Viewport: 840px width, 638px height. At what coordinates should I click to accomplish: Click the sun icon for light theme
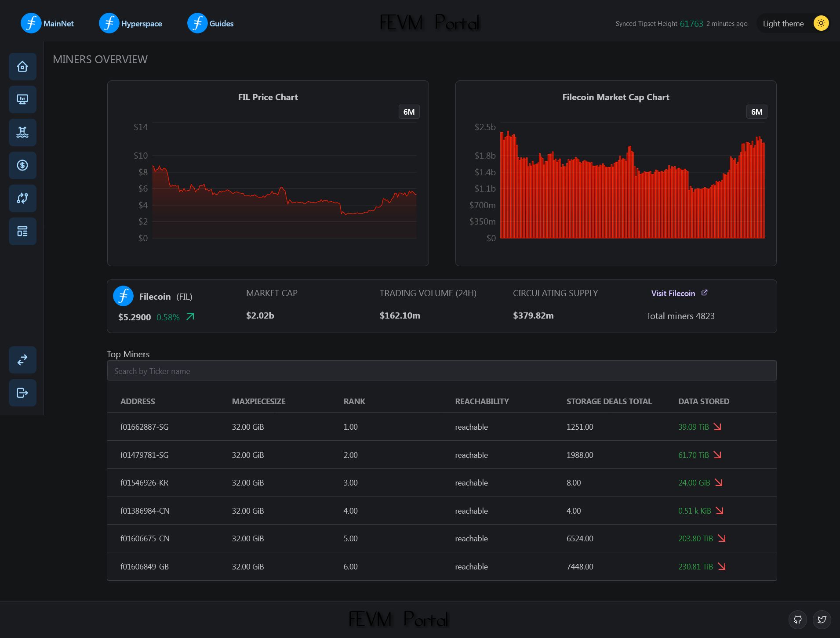821,23
